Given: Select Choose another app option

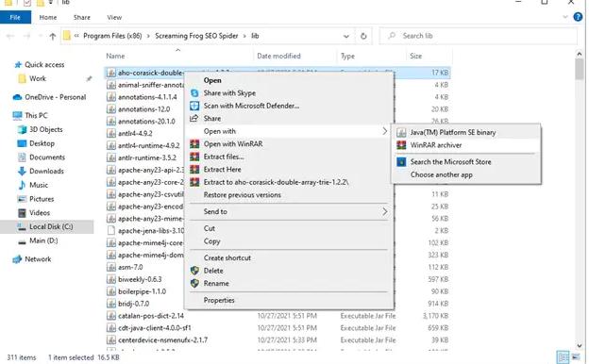Looking at the screenshot, I should 442,174.
